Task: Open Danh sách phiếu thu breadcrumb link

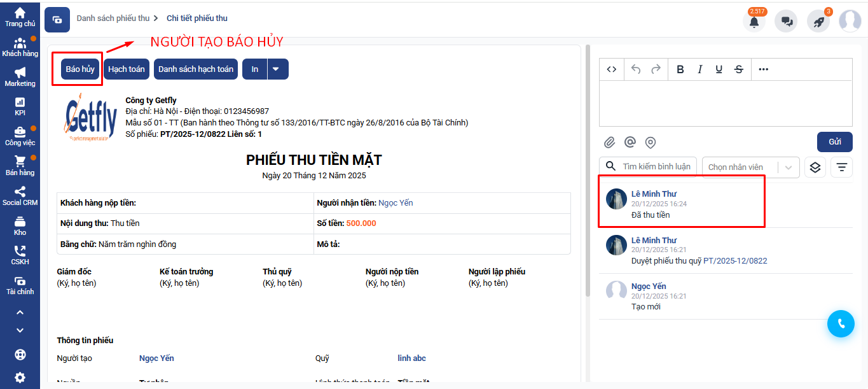Action: point(113,18)
